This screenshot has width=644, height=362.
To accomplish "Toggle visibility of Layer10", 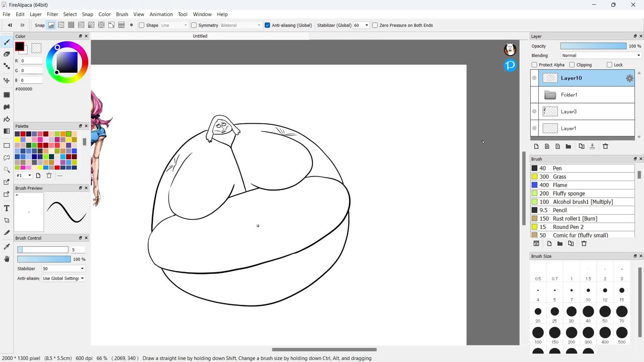I will pyautogui.click(x=534, y=78).
